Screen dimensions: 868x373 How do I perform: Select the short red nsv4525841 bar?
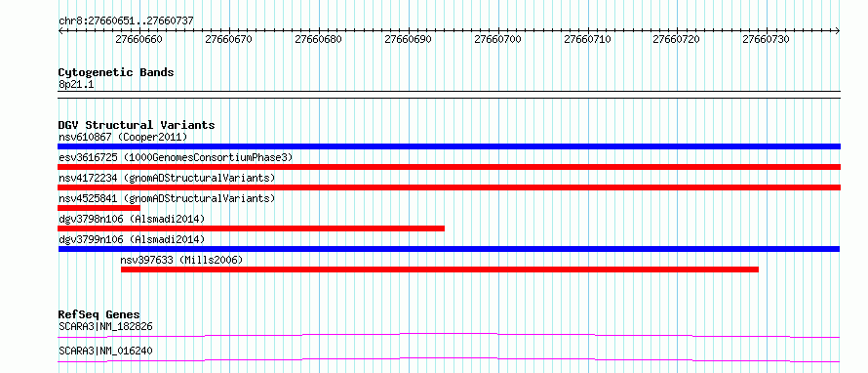[x=99, y=208]
